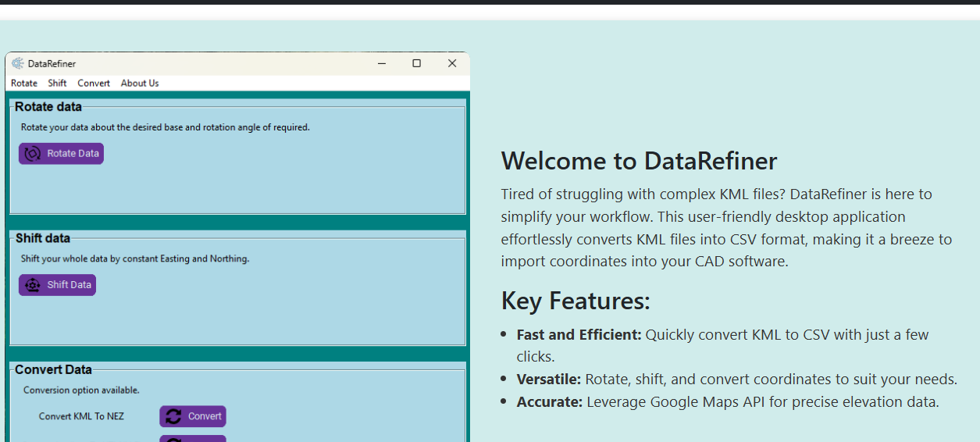
Task: Click the partially visible button below Convert
Action: 193,438
